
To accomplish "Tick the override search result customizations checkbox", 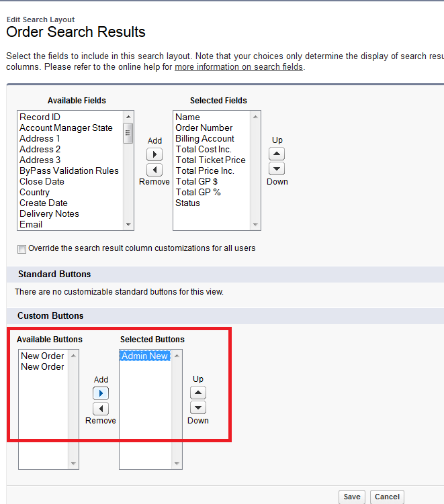I will pyautogui.click(x=22, y=249).
